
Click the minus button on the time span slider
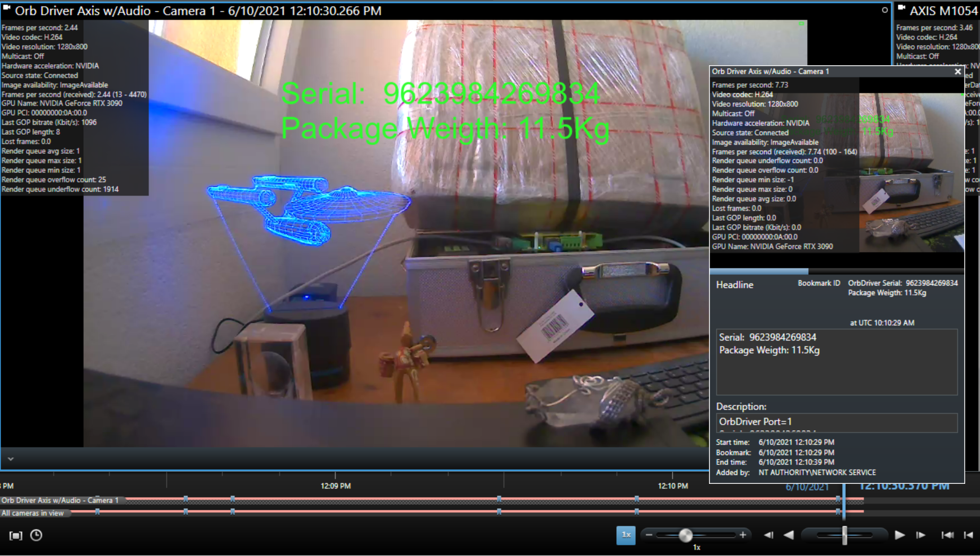pyautogui.click(x=649, y=535)
